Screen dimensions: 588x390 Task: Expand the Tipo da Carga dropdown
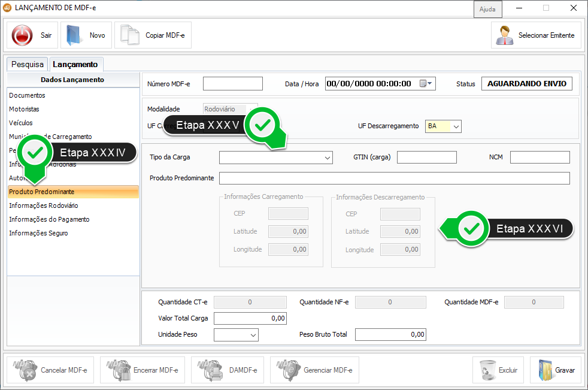pos(328,158)
